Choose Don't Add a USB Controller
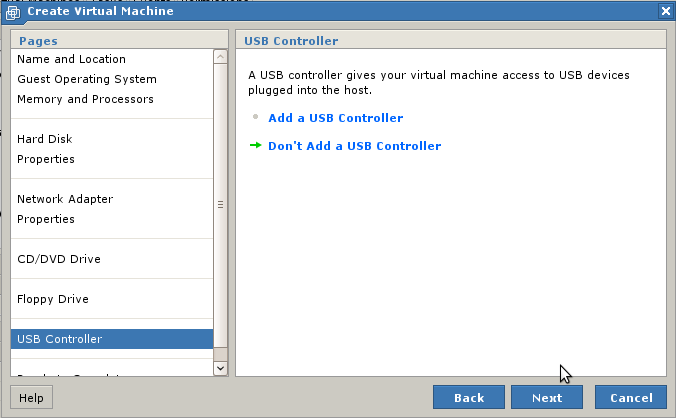 (x=354, y=146)
